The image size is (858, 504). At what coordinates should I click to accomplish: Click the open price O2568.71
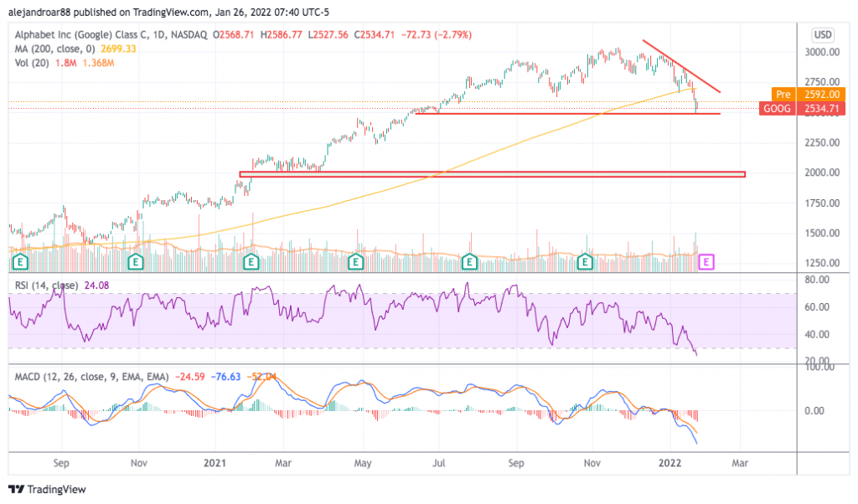click(x=234, y=34)
